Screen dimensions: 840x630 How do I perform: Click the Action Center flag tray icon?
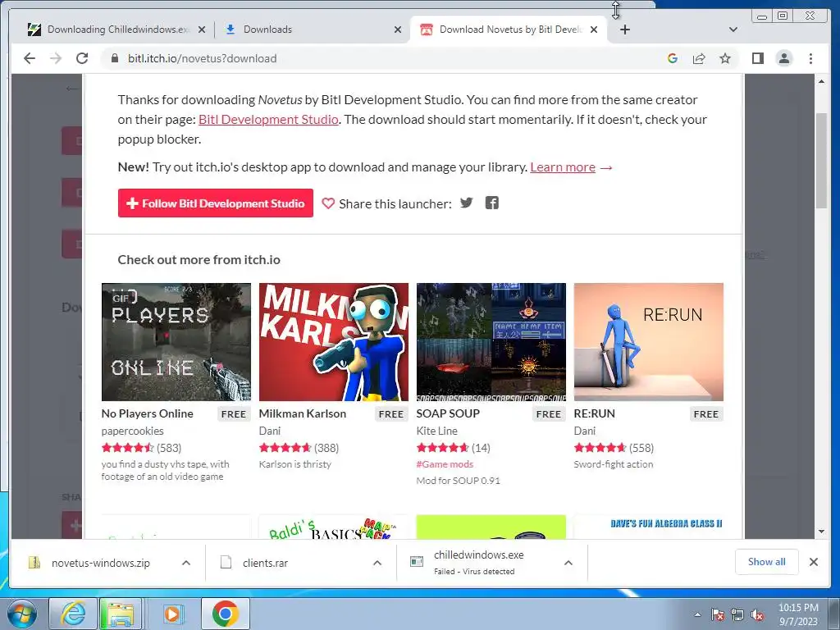[718, 615]
